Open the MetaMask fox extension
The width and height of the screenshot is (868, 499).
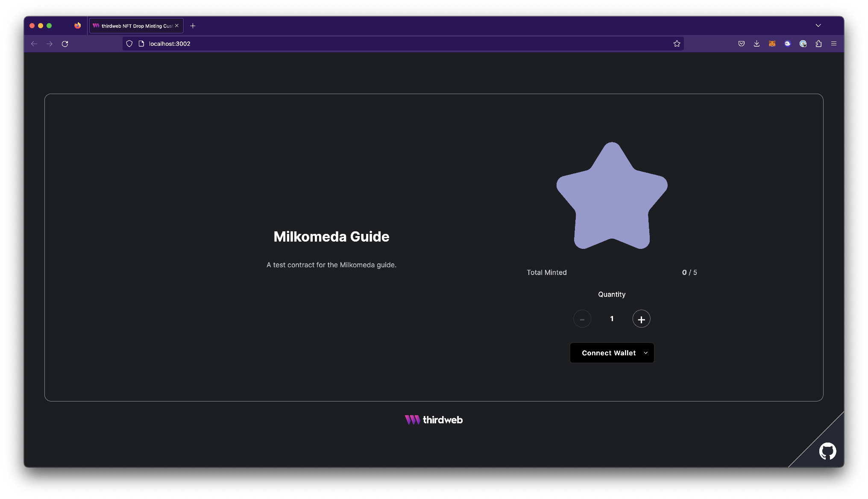click(x=772, y=44)
